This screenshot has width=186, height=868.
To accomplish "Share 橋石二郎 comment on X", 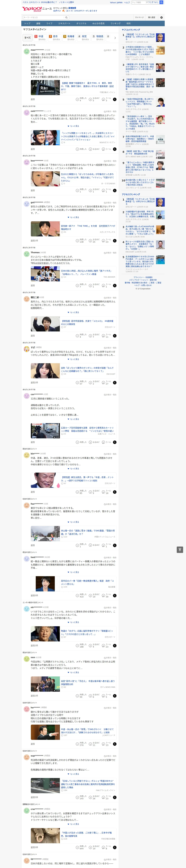I will tap(114, 336).
